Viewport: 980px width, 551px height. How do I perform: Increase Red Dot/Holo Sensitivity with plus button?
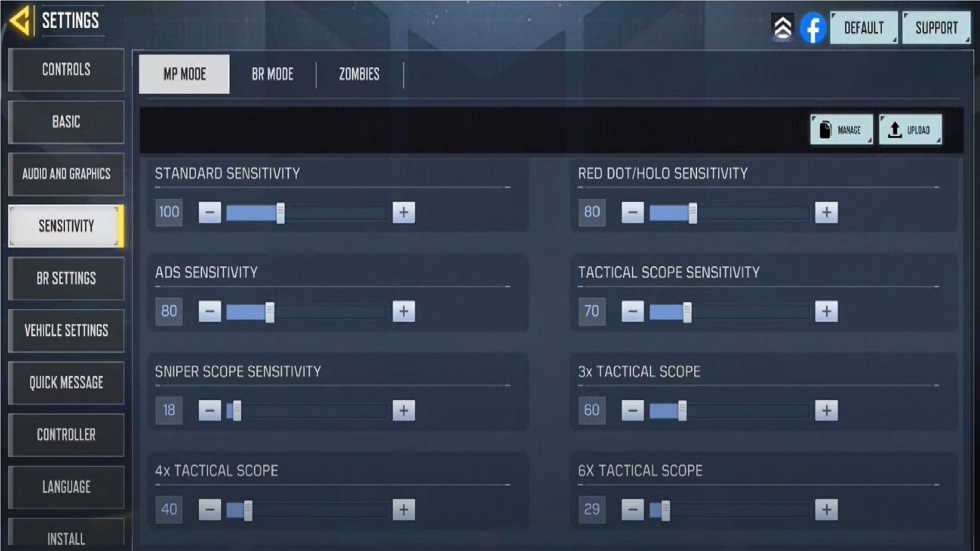pyautogui.click(x=826, y=212)
